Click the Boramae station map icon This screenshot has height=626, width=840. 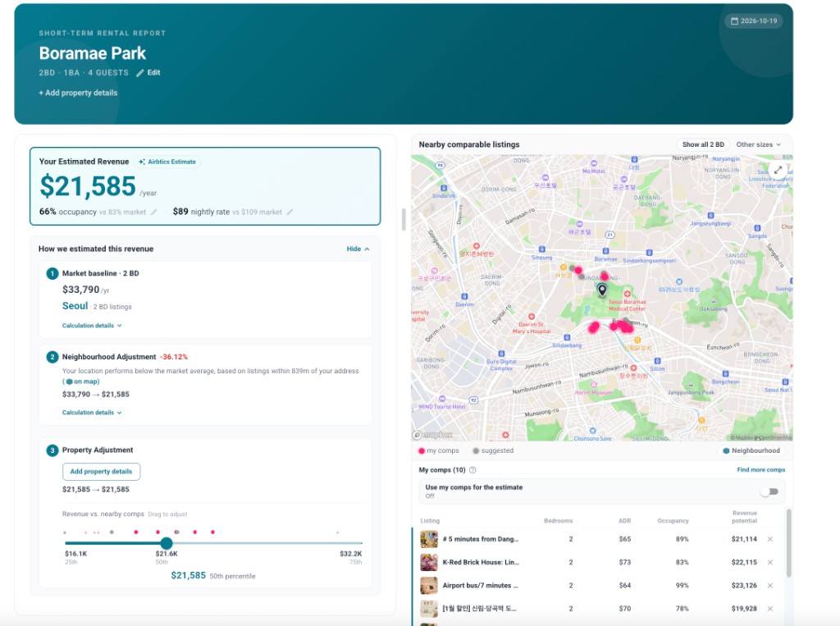pos(605,251)
